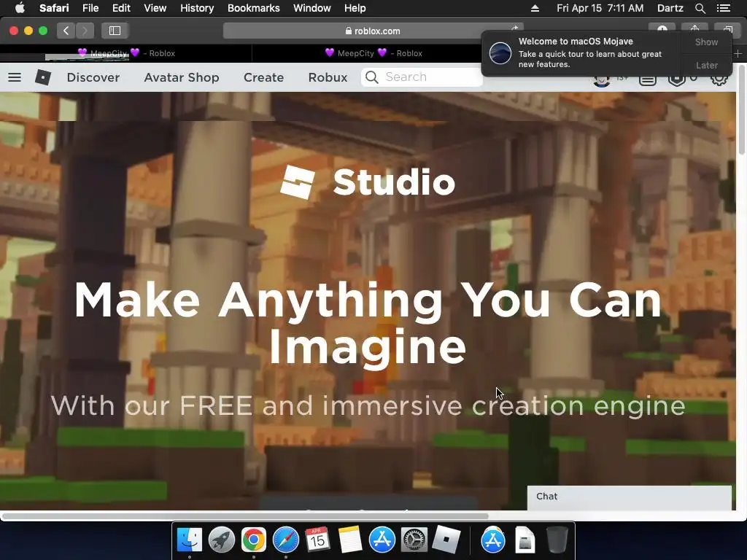The height and width of the screenshot is (560, 747).
Task: Go forward with Safari forward arrow
Action: 85,31
